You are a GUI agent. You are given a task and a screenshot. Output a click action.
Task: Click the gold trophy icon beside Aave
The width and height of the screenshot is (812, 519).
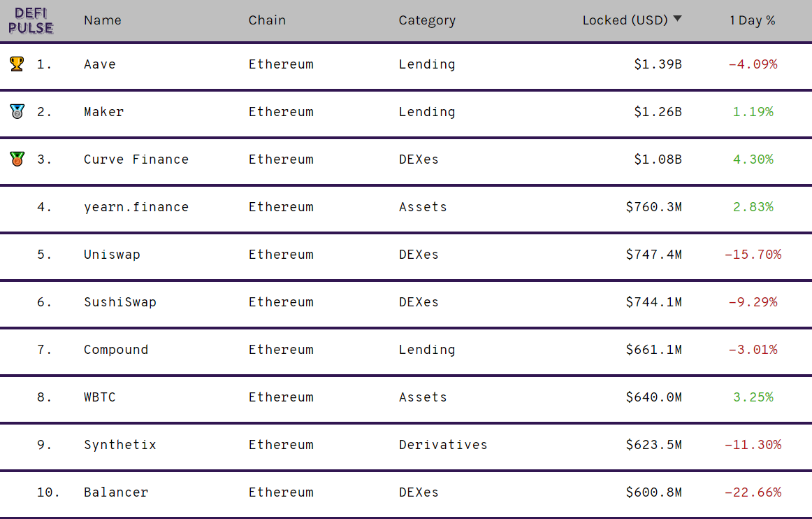point(17,64)
